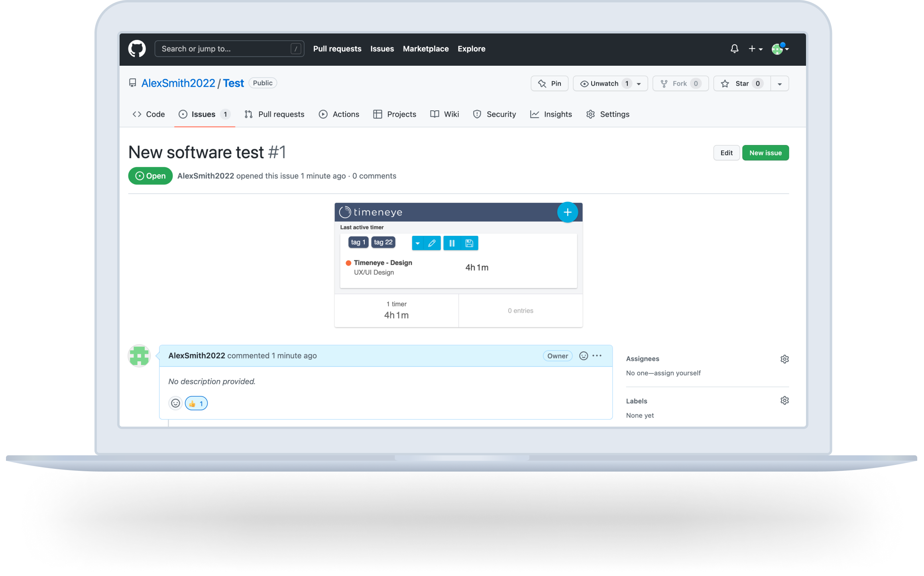Add an emoji reaction with the smiley icon
This screenshot has height=576, width=924.
(175, 403)
